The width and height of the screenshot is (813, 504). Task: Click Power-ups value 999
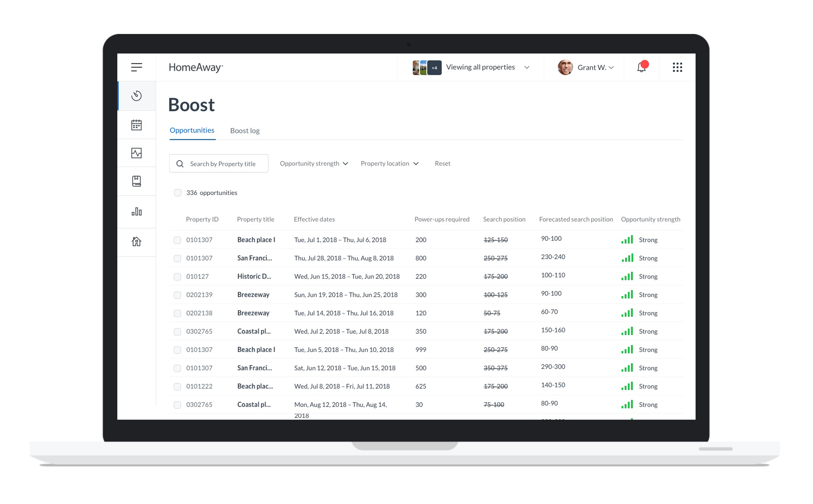[421, 350]
